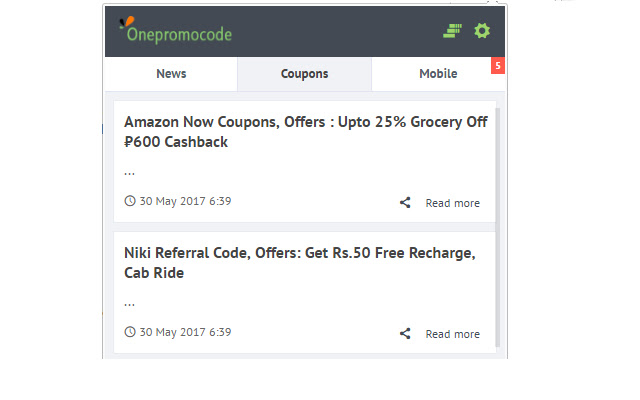Click ellipsis excerpt under Niki Referral post
640x400 pixels.
[129, 304]
